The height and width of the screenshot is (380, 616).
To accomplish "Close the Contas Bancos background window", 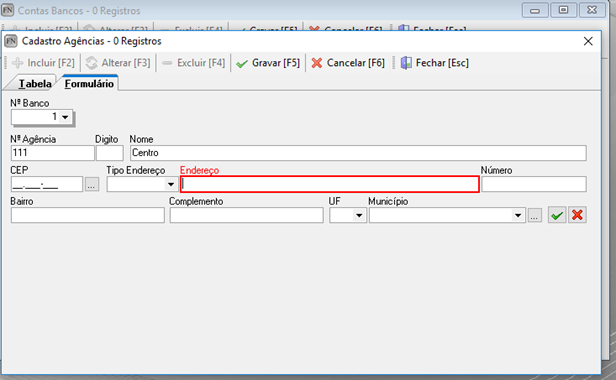I will pyautogui.click(x=592, y=10).
